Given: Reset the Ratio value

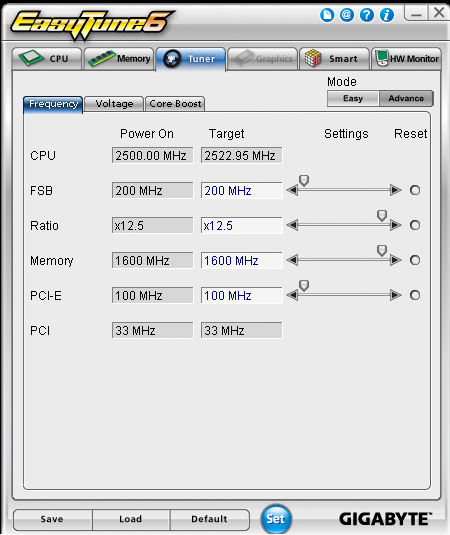Looking at the screenshot, I should tap(415, 225).
